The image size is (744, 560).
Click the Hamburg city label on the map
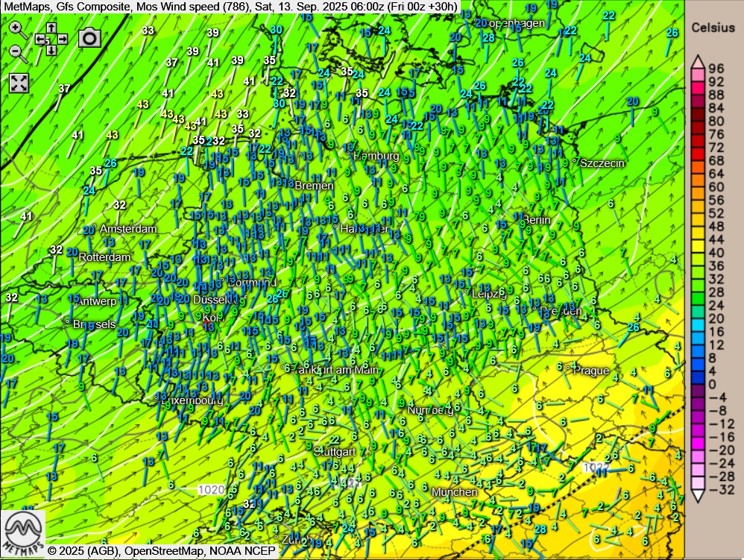[376, 156]
